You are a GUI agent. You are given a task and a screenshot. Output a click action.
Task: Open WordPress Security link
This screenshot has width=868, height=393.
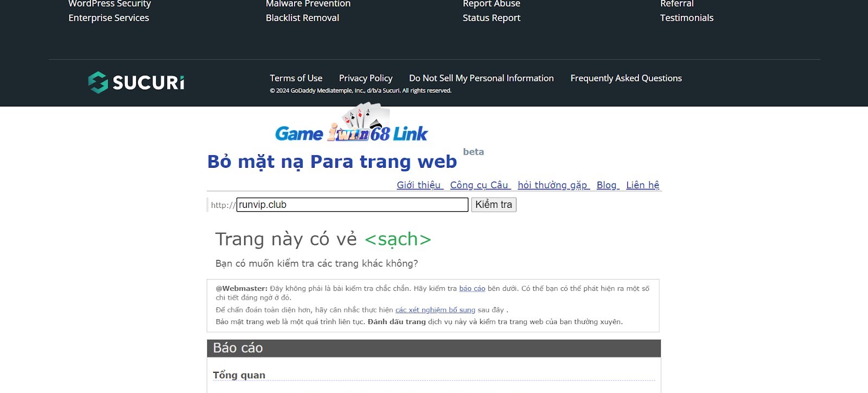(x=110, y=4)
